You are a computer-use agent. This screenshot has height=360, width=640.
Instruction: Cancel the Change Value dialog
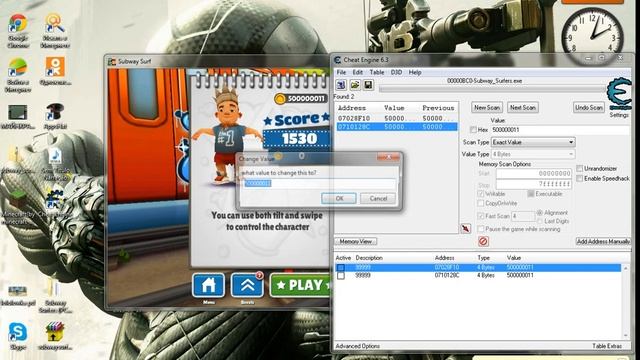(378, 198)
